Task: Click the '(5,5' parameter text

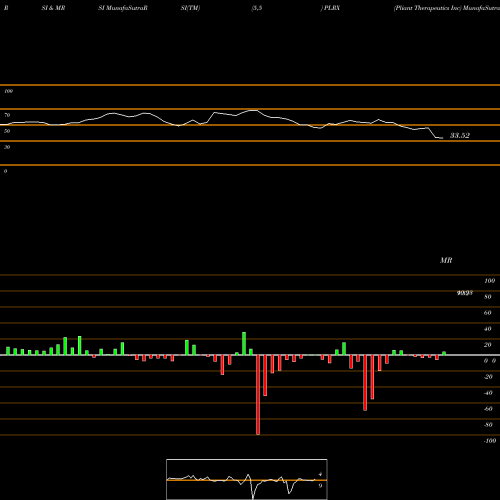Action: [x=257, y=8]
